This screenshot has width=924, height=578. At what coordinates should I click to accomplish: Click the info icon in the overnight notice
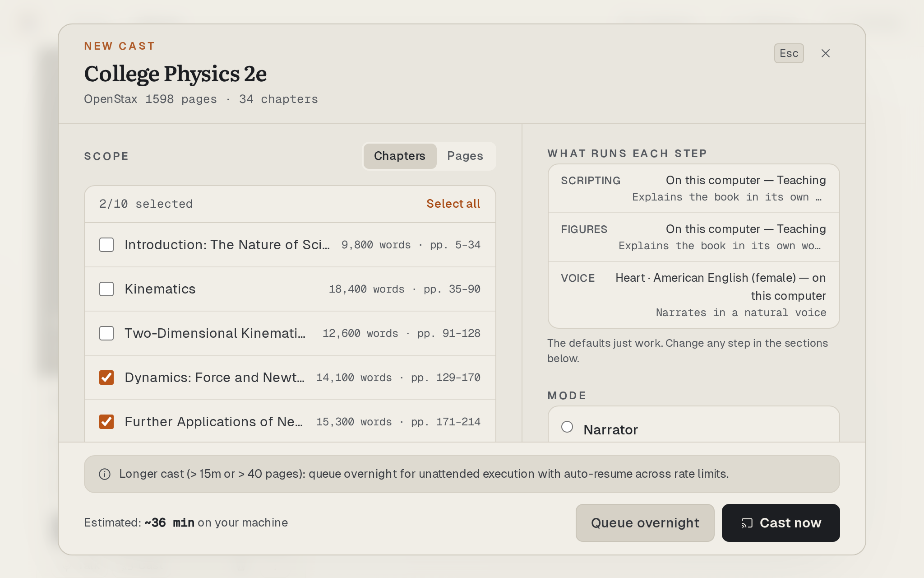pos(105,474)
